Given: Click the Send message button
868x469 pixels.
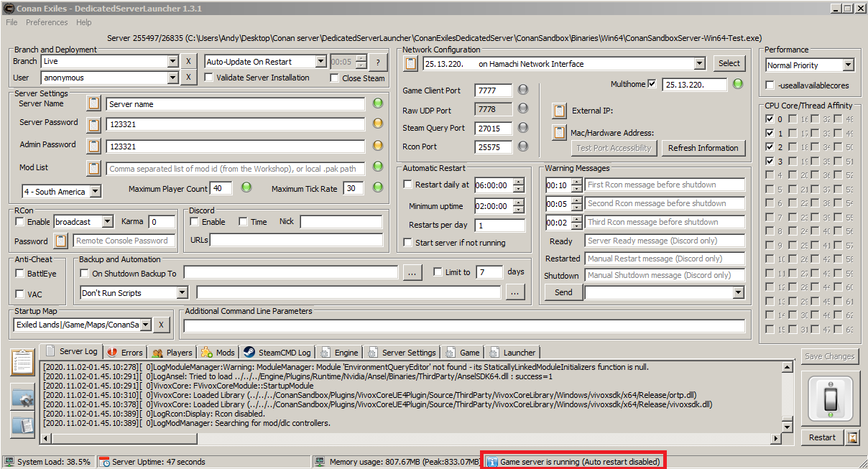Looking at the screenshot, I should 563,292.
